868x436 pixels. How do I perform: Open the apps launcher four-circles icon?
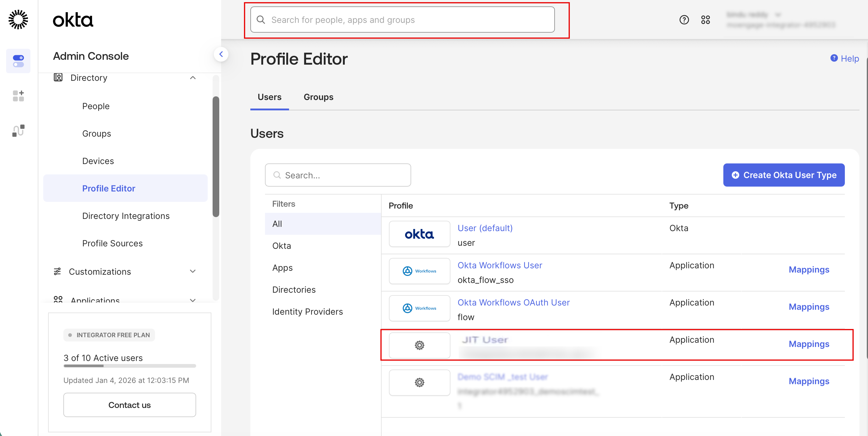click(x=705, y=20)
